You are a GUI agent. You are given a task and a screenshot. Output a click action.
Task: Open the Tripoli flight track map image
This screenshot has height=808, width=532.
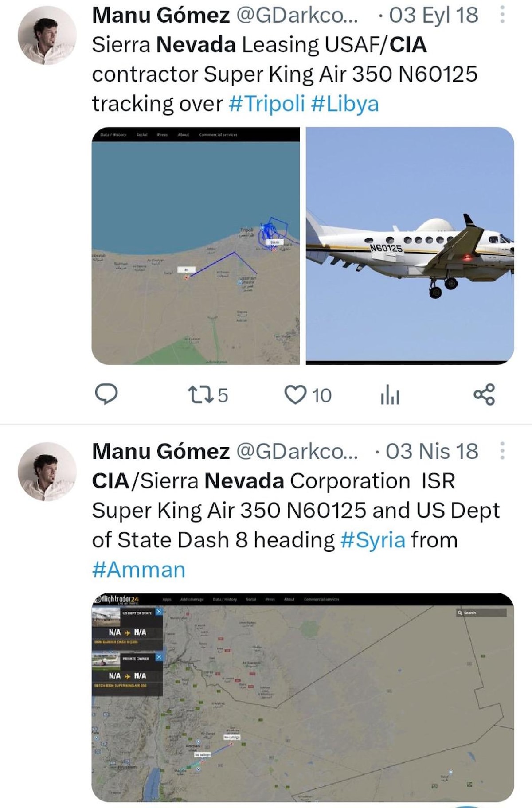[196, 246]
